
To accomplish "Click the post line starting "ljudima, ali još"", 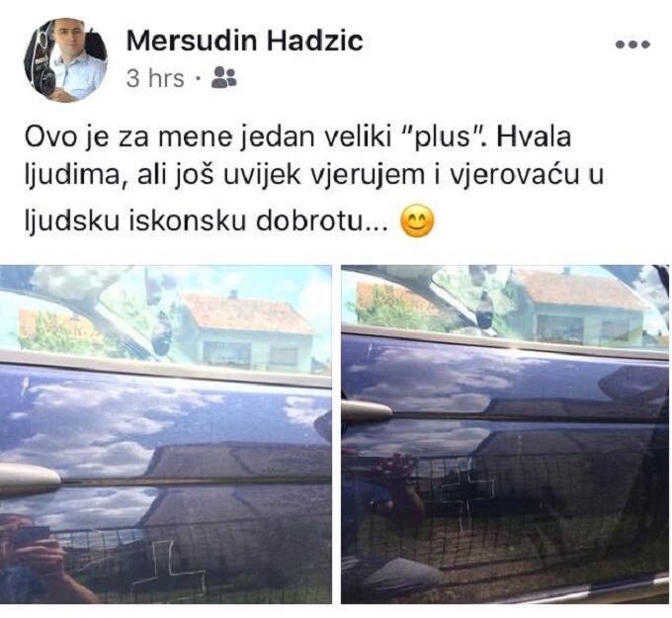I will coord(313,176).
